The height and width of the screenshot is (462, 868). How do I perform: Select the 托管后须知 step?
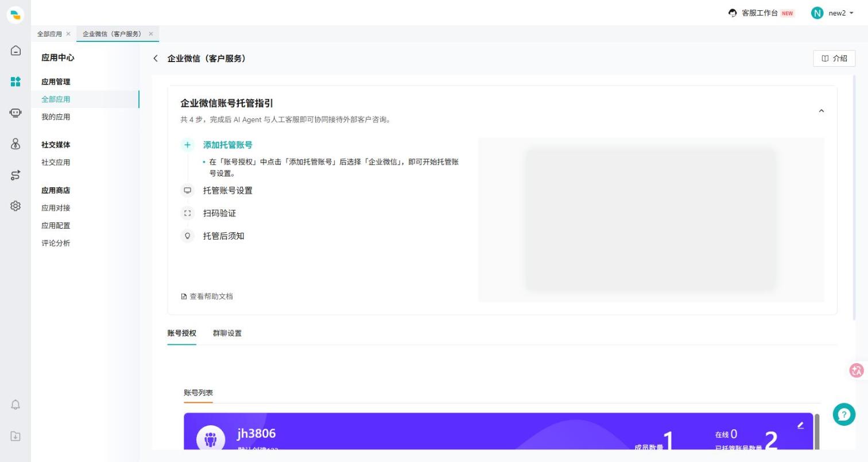pyautogui.click(x=223, y=236)
